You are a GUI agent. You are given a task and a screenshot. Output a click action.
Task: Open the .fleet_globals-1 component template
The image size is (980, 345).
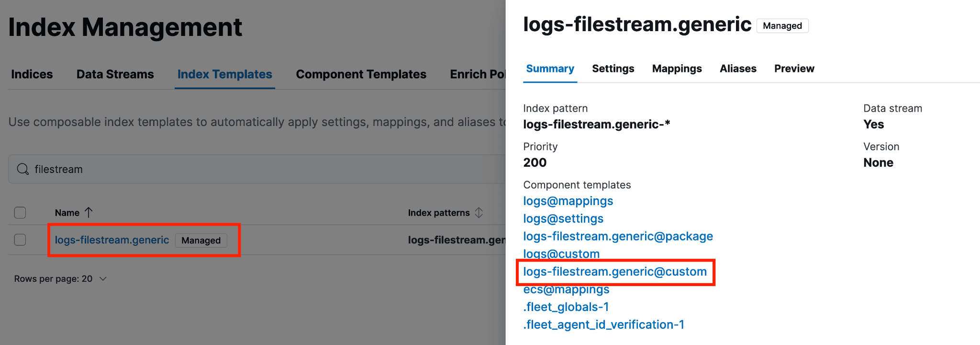566,307
